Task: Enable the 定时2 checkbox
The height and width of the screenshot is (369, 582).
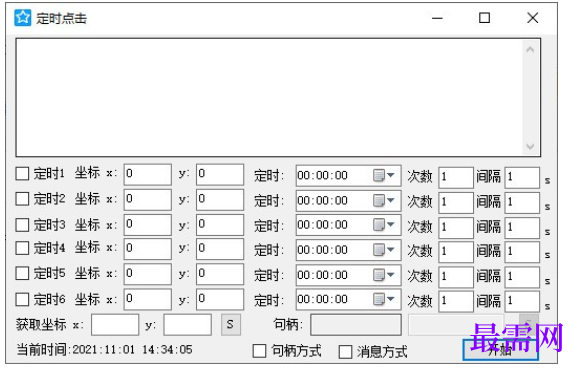Action: coord(22,199)
